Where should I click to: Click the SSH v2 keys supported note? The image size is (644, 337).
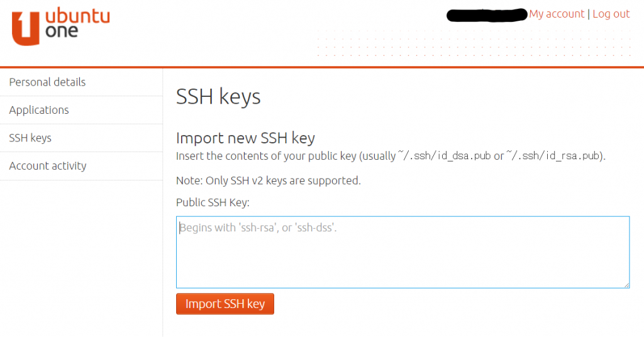[x=269, y=180]
